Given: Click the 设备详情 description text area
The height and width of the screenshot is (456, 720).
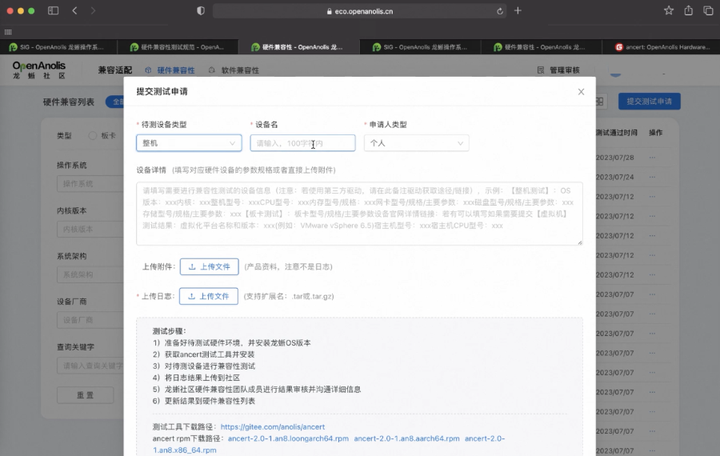Looking at the screenshot, I should point(359,214).
